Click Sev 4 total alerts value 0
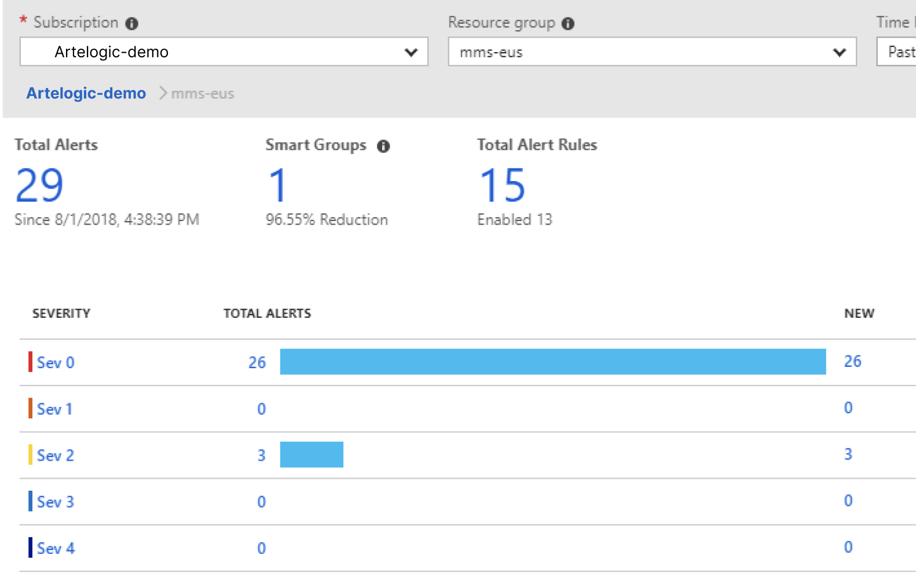Viewport: 916px width, 588px height. click(262, 548)
